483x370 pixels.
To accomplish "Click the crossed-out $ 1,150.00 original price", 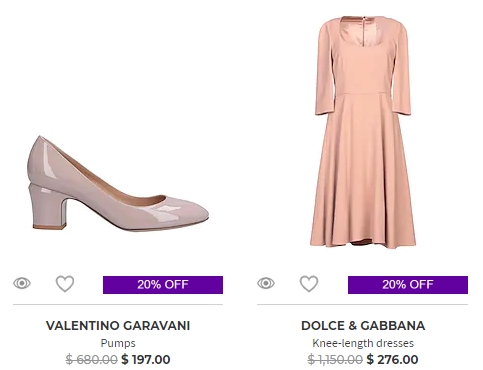I will 335,359.
